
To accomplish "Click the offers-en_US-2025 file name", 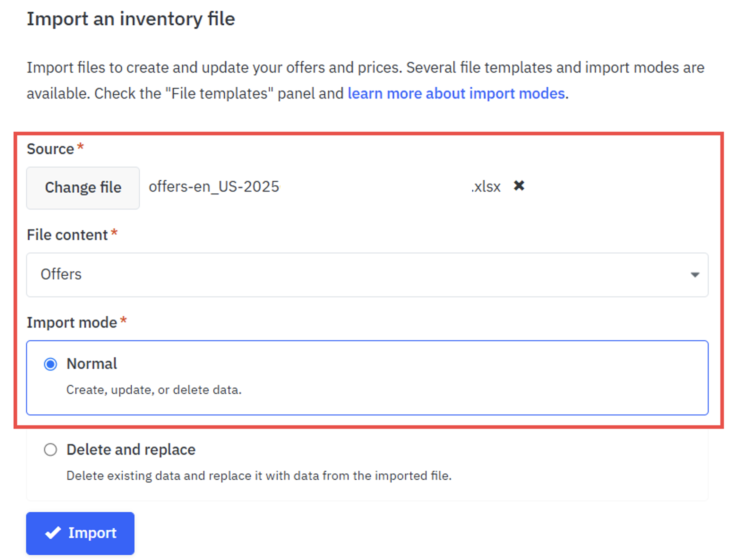I will click(x=214, y=187).
